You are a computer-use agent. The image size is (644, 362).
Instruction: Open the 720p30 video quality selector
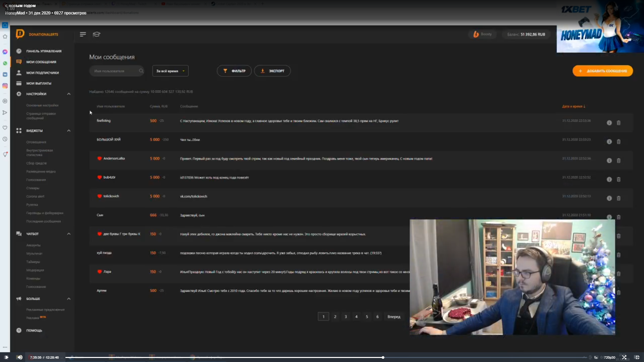(x=609, y=357)
